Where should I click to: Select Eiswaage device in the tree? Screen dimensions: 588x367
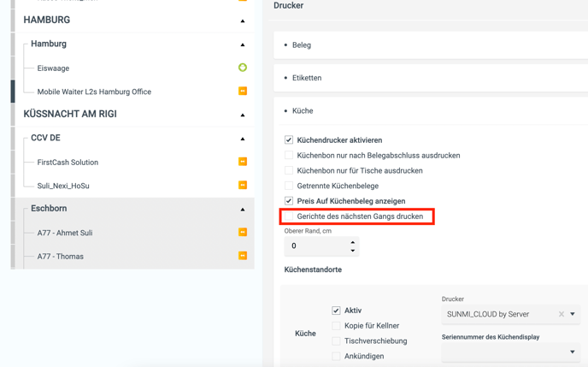tap(53, 68)
